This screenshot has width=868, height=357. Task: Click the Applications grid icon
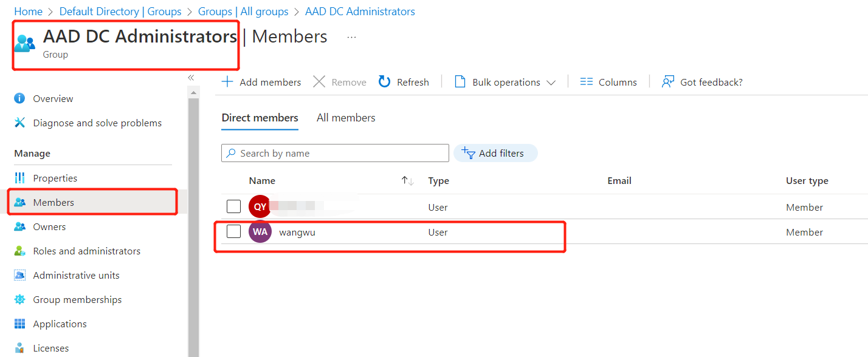click(x=20, y=324)
